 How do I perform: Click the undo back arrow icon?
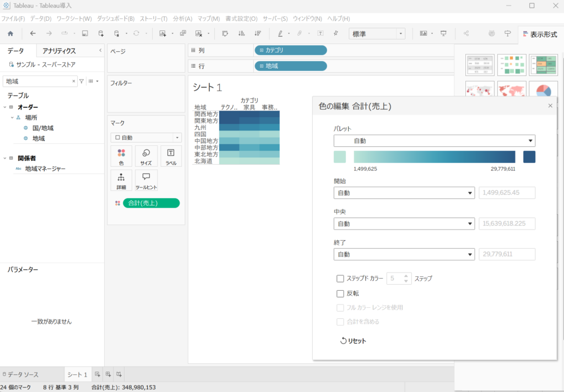point(33,34)
